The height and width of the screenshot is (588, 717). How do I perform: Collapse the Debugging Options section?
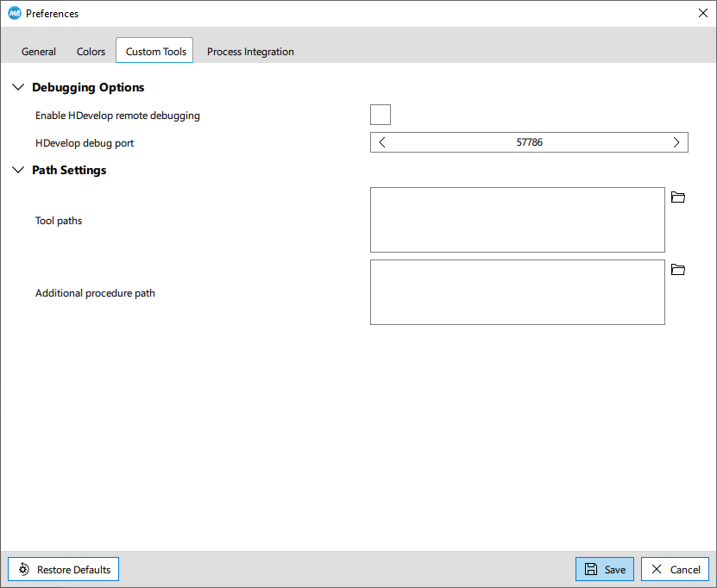pyautogui.click(x=19, y=87)
